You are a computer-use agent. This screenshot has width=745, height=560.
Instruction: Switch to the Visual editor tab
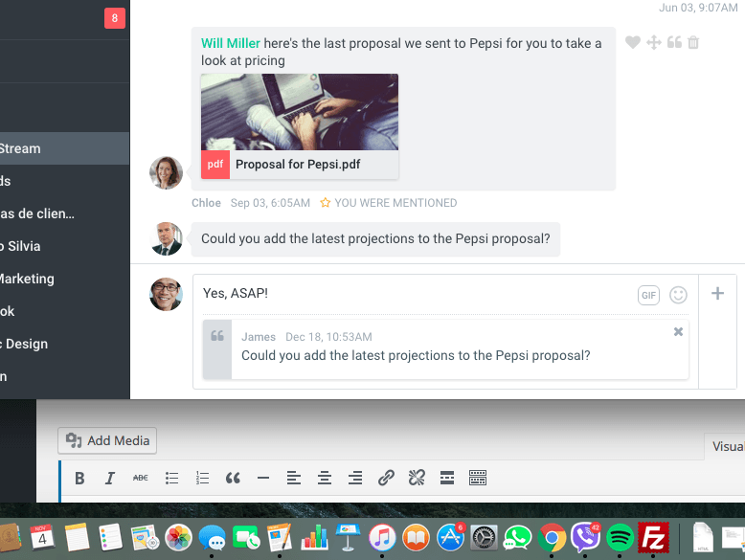(x=726, y=446)
